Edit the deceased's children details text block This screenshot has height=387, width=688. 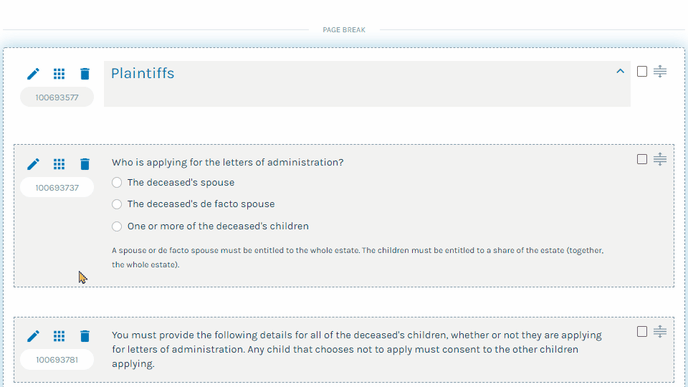[x=33, y=336]
